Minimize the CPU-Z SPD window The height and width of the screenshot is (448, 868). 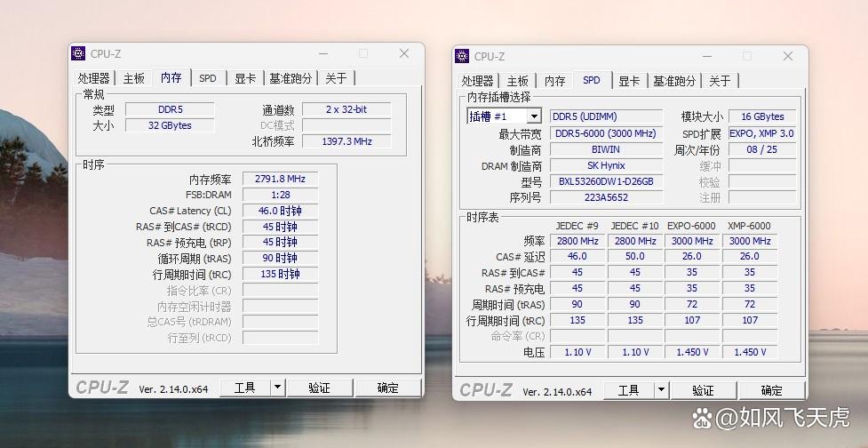point(705,56)
